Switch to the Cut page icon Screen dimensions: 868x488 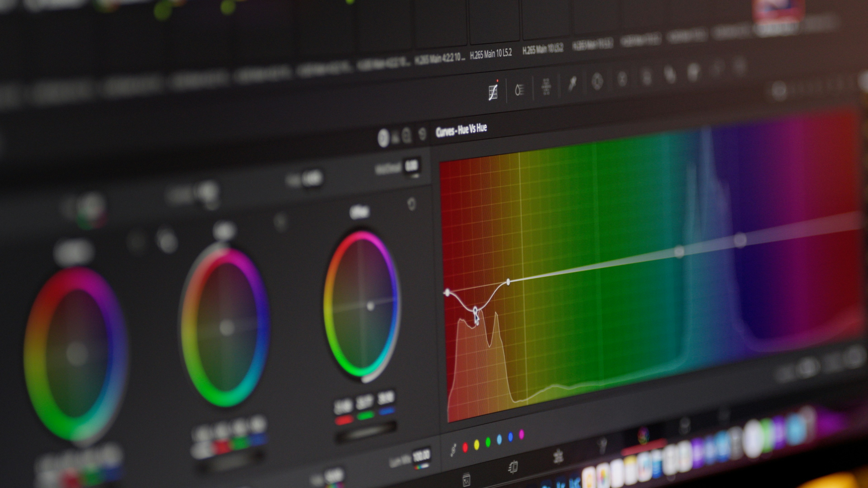(513, 467)
